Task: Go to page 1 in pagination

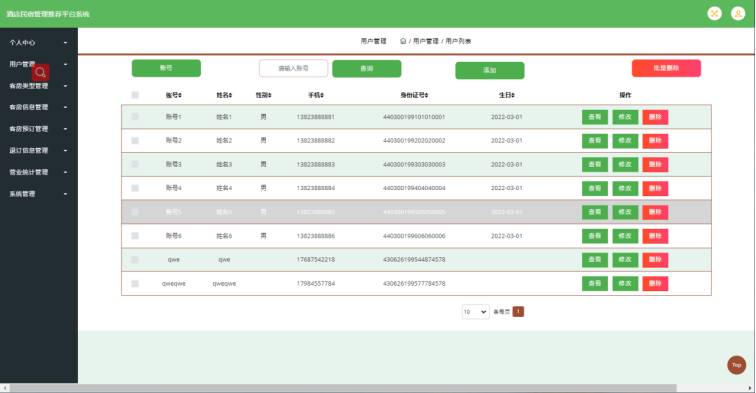Action: pos(518,312)
